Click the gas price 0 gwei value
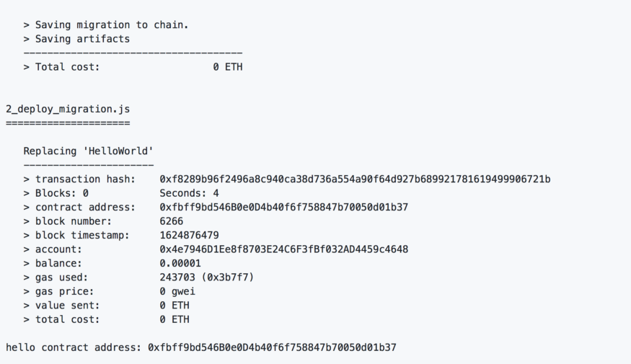The width and height of the screenshot is (631, 364). coord(177,291)
